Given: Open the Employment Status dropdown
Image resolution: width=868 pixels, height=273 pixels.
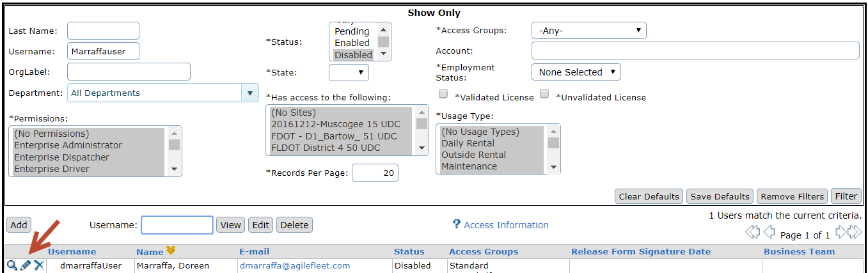Looking at the screenshot, I should [x=576, y=72].
